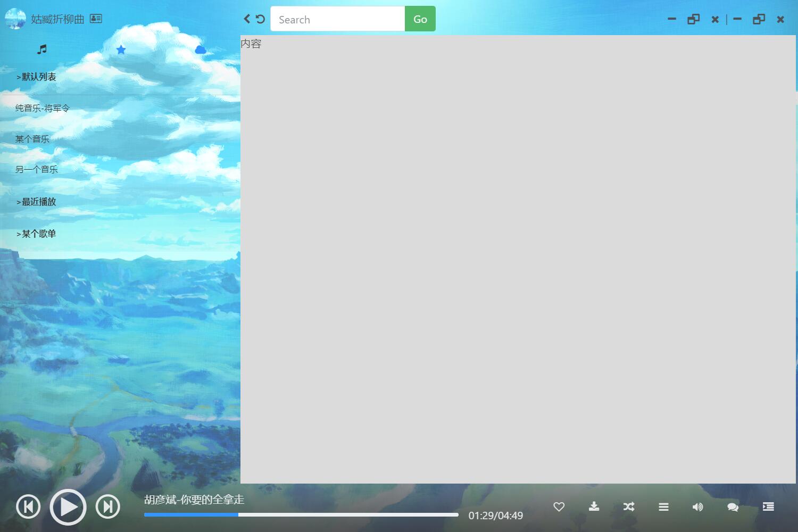Seek within the song progress bar
798x532 pixels.
coord(301,514)
